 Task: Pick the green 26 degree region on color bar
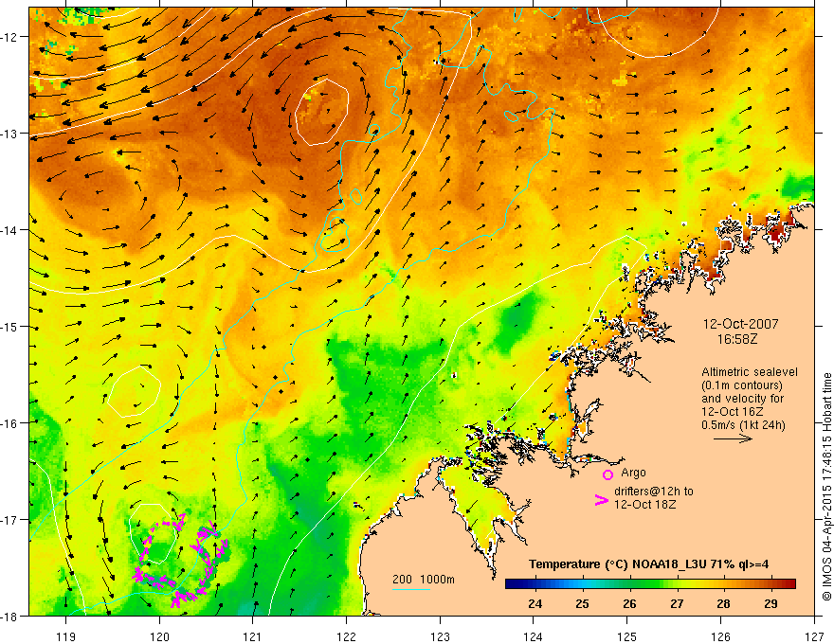(629, 584)
